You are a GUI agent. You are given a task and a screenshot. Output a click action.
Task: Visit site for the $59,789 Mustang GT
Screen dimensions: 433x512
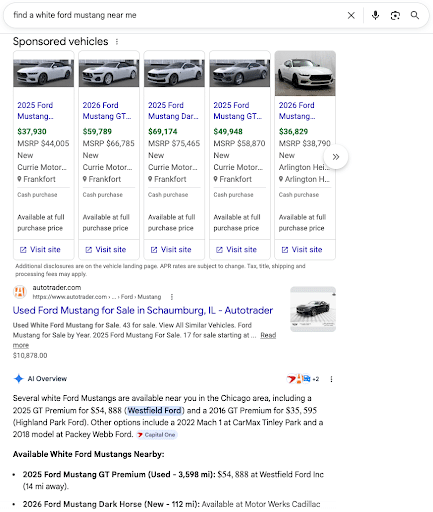[x=106, y=250]
